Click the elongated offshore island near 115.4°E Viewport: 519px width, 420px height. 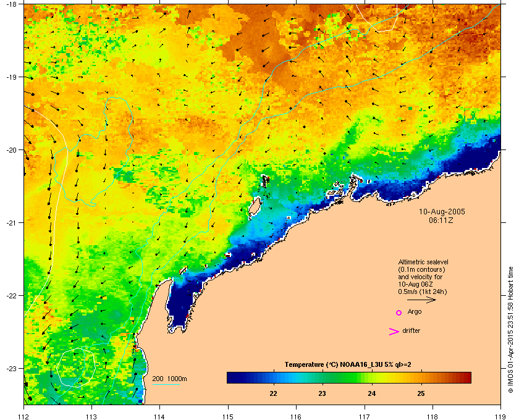tap(255, 207)
